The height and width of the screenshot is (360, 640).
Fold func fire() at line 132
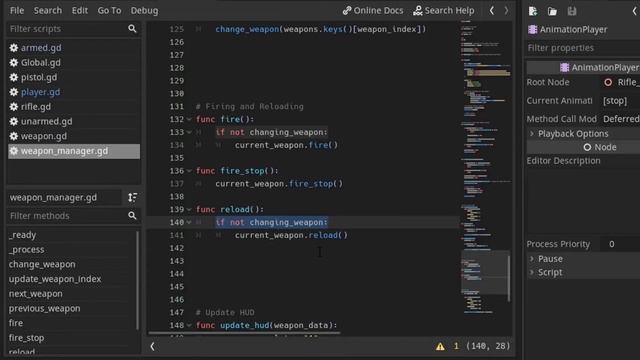coord(189,120)
